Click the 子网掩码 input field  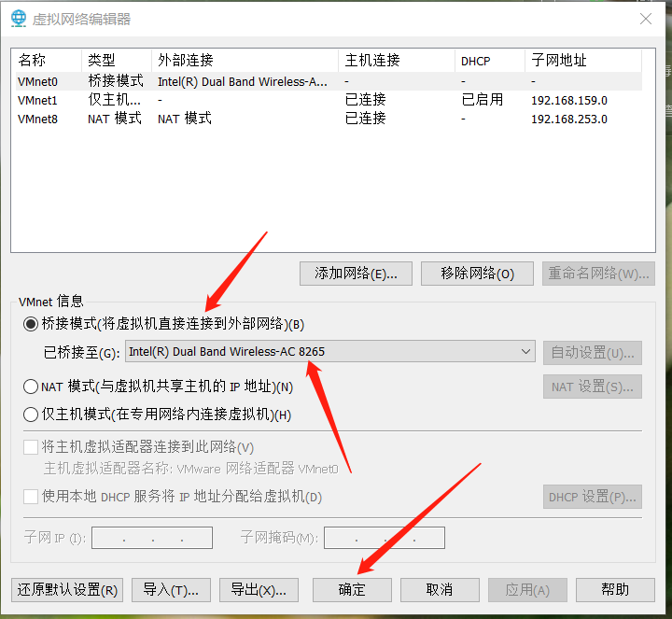[385, 538]
